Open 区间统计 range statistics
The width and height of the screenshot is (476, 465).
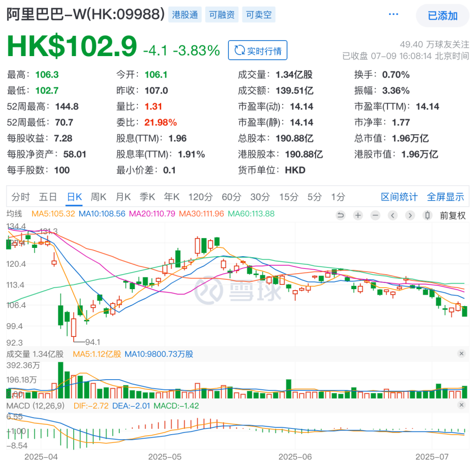tap(399, 197)
